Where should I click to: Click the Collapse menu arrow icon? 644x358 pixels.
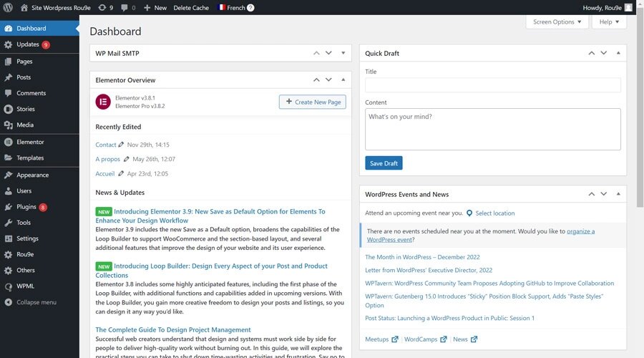tap(8, 302)
